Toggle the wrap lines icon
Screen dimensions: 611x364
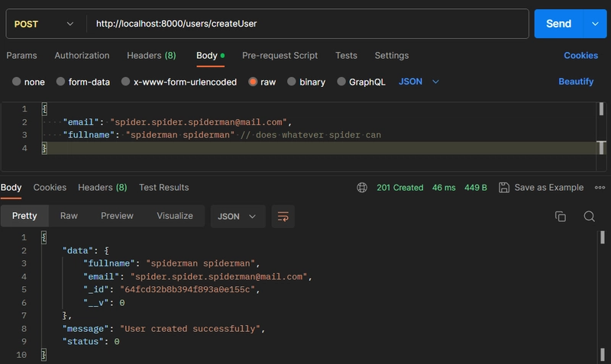[x=283, y=217]
